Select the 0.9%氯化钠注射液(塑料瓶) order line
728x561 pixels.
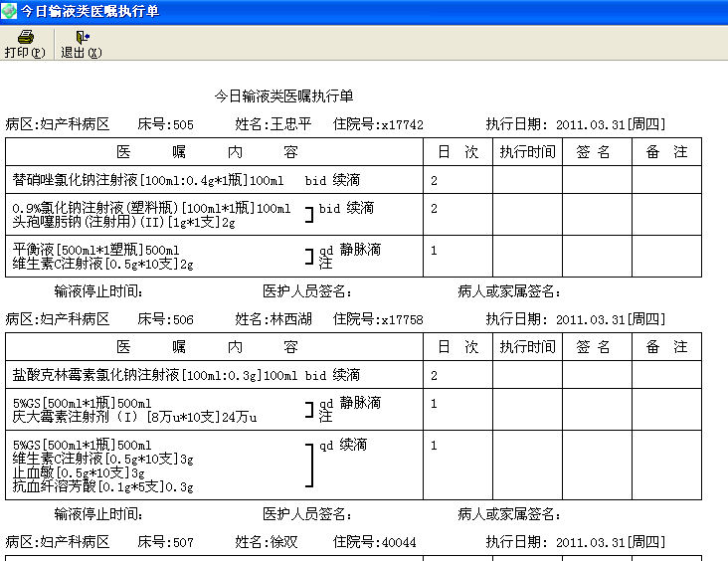(151, 208)
